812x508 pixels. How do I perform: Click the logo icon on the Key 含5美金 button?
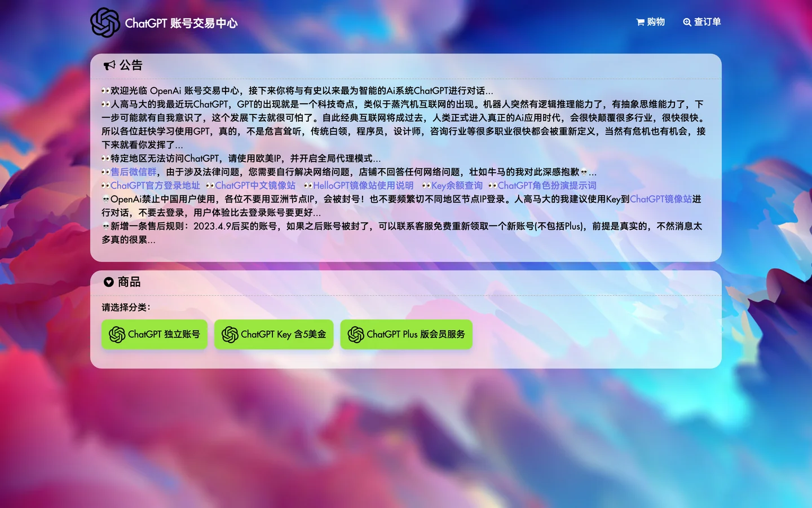(x=230, y=335)
